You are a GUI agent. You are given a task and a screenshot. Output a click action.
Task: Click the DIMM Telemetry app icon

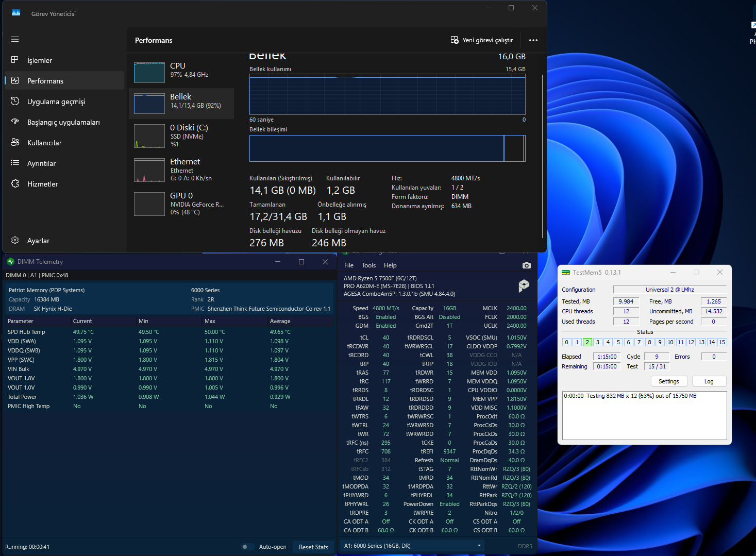(11, 262)
